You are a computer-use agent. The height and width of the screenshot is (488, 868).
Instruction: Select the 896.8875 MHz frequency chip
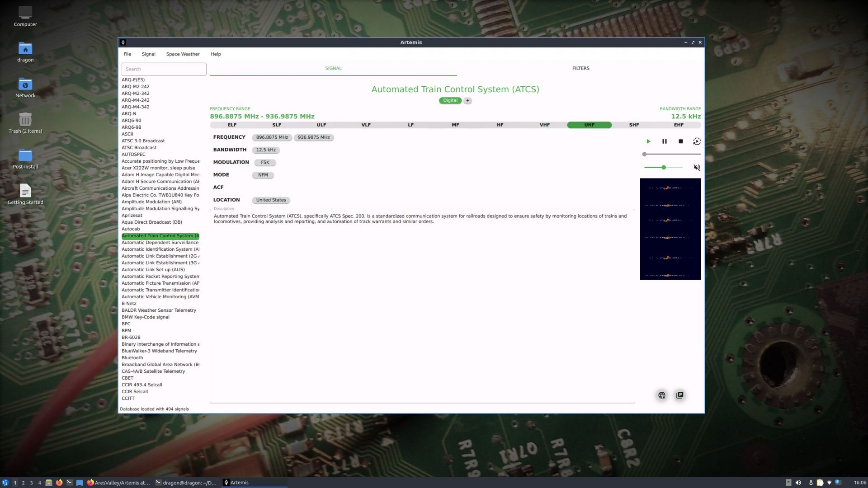pos(272,137)
